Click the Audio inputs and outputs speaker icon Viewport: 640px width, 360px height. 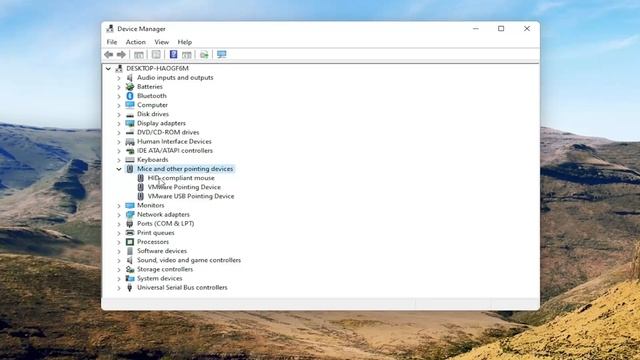coord(130,78)
